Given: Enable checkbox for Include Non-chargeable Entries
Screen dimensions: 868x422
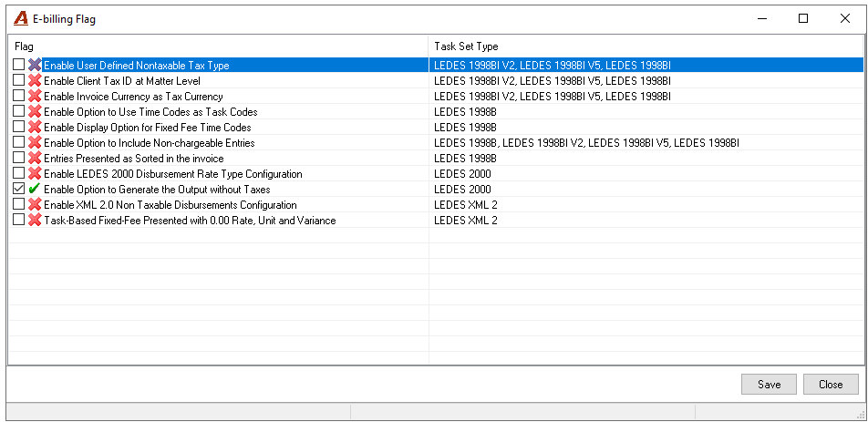Looking at the screenshot, I should (19, 142).
